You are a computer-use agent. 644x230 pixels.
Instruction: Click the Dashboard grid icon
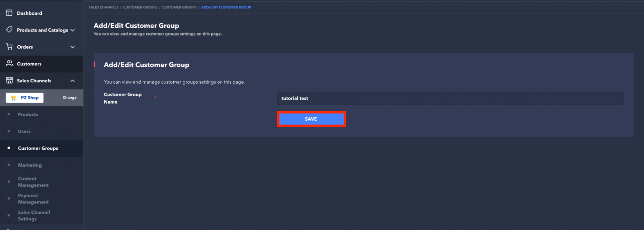(9, 13)
